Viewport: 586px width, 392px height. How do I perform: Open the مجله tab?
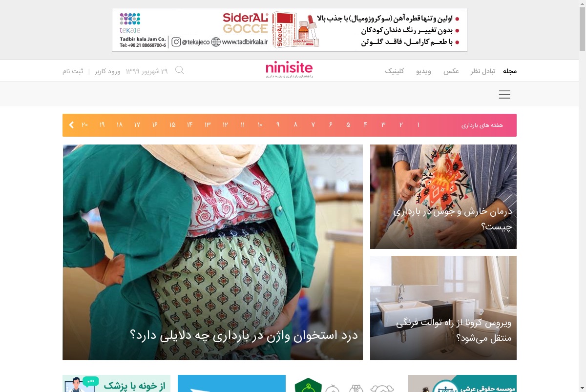tap(510, 71)
